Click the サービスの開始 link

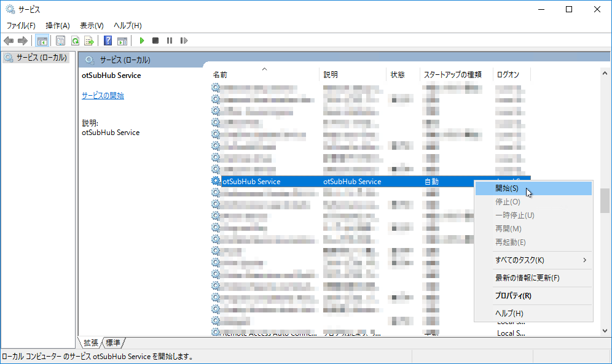tap(103, 96)
